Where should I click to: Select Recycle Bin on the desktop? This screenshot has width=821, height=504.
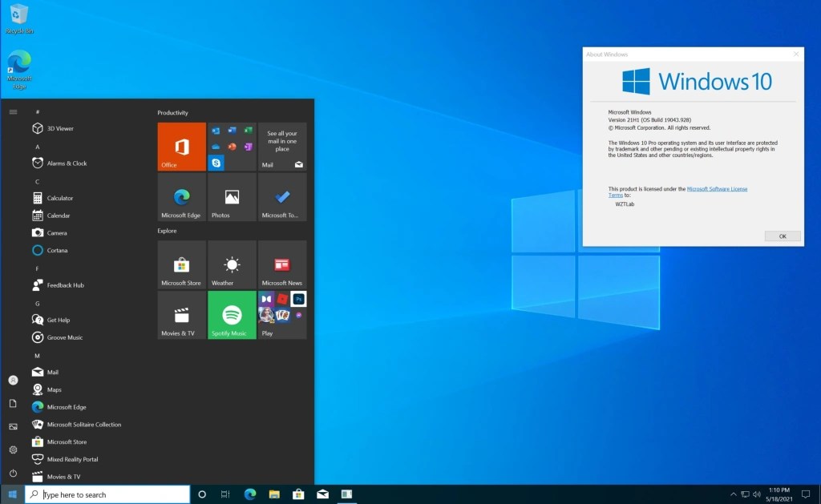click(x=19, y=19)
